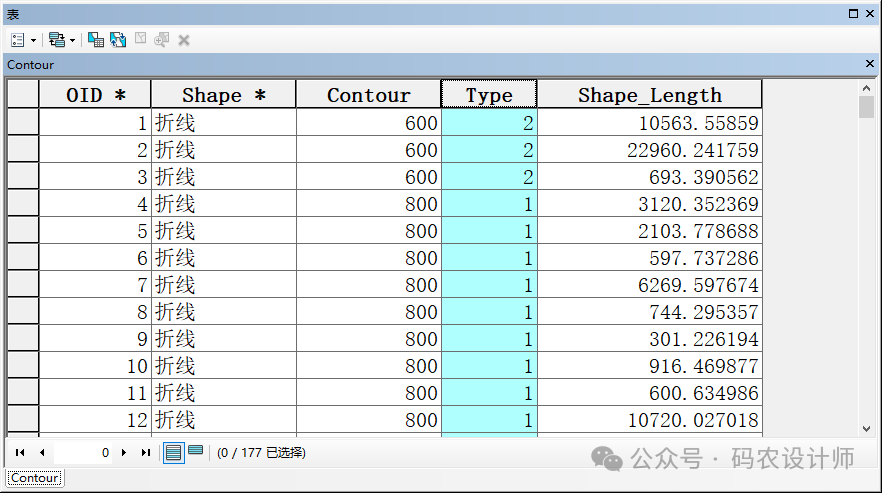Toggle Show selected records view
This screenshot has height=493, width=882.
pyautogui.click(x=196, y=453)
